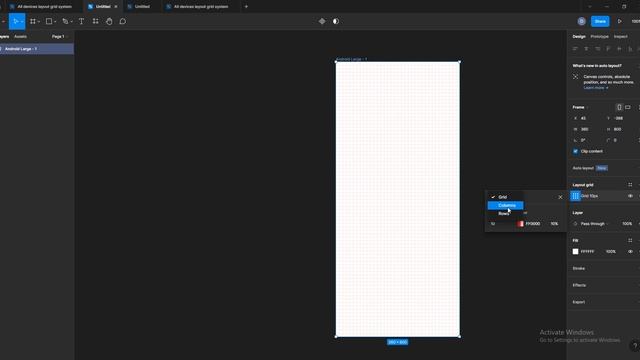This screenshot has width=640, height=360.
Task: Click the Align horizontal centers icon
Action: click(x=587, y=49)
